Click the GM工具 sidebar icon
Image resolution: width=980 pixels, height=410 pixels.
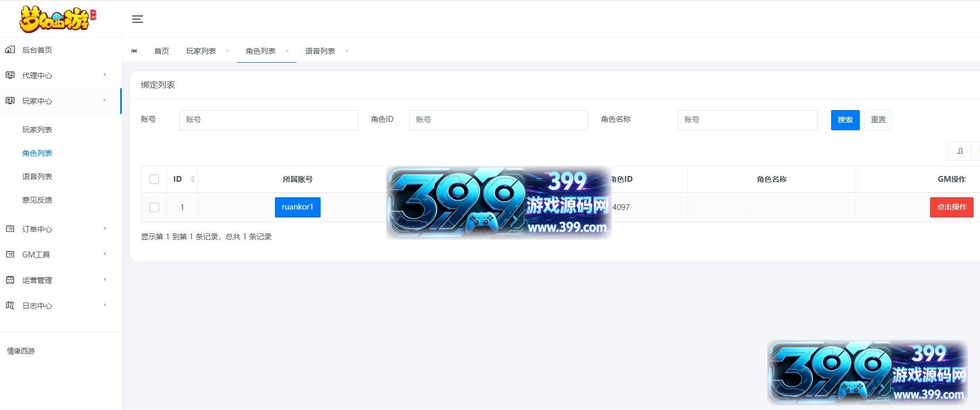pos(10,255)
